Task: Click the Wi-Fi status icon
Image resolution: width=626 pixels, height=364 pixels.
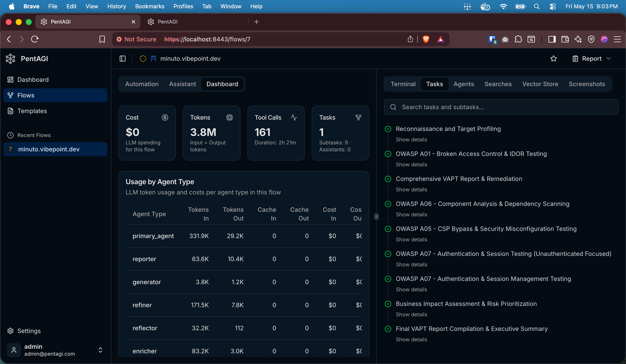Action: click(503, 6)
